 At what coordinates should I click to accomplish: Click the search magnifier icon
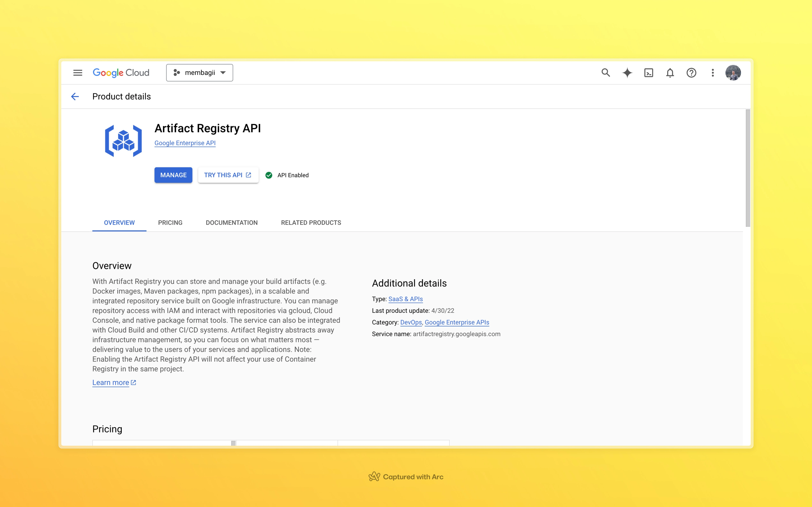[605, 72]
